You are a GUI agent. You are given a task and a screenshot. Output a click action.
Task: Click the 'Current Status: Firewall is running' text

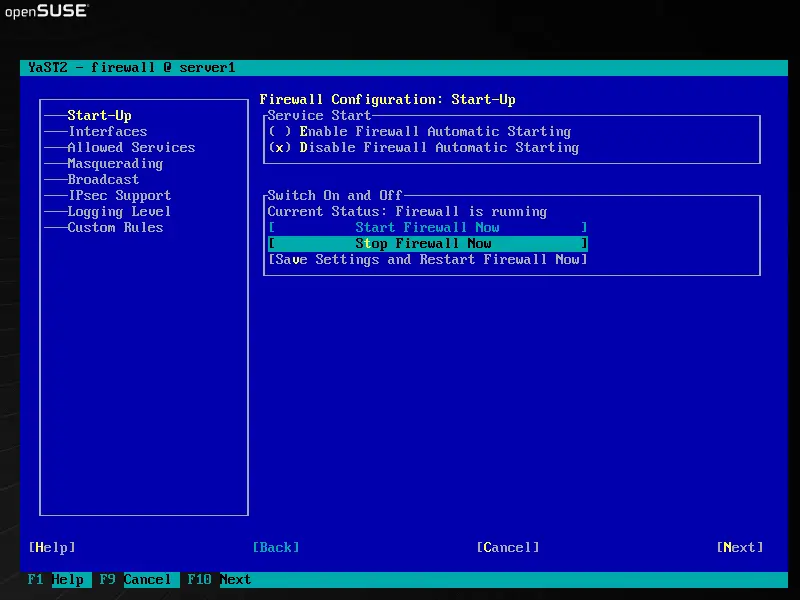[x=407, y=212]
